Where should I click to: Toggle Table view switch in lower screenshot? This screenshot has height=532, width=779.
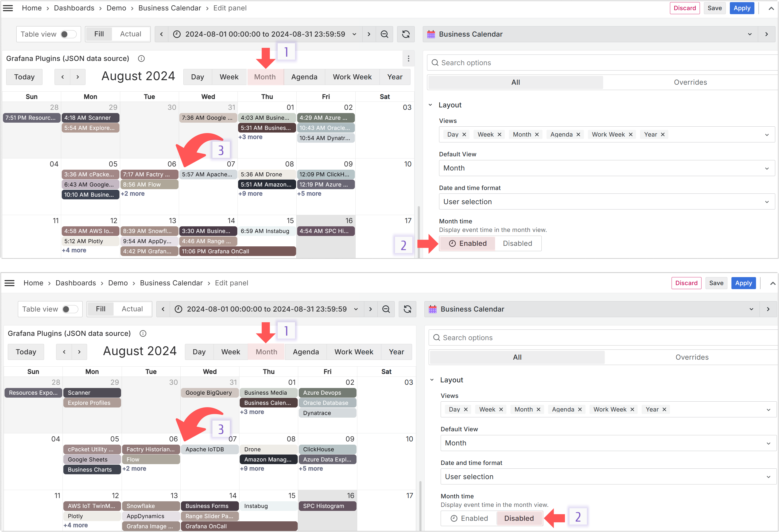point(70,309)
